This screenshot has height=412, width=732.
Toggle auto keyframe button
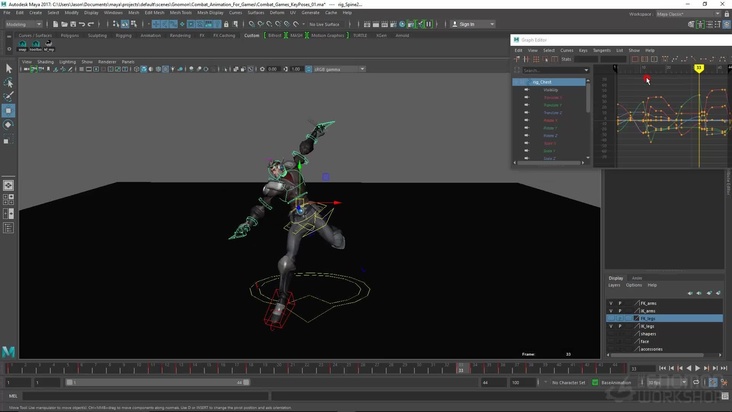713,382
